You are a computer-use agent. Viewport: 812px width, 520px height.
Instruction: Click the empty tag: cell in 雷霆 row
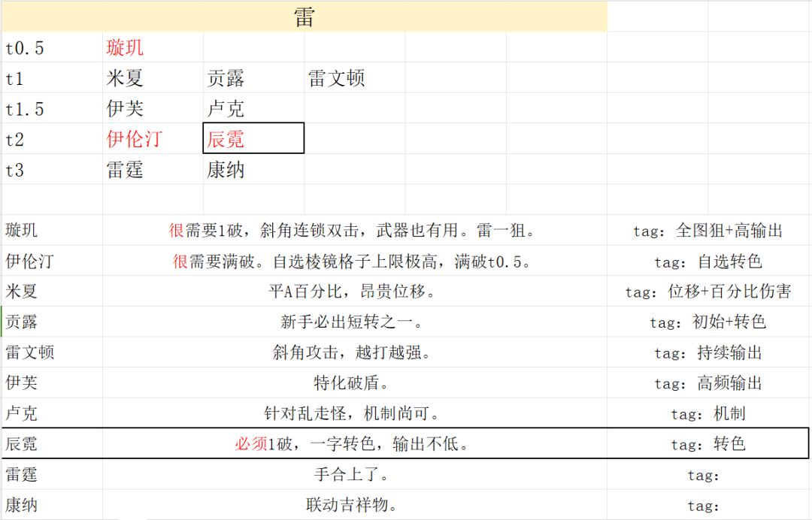[x=708, y=474]
